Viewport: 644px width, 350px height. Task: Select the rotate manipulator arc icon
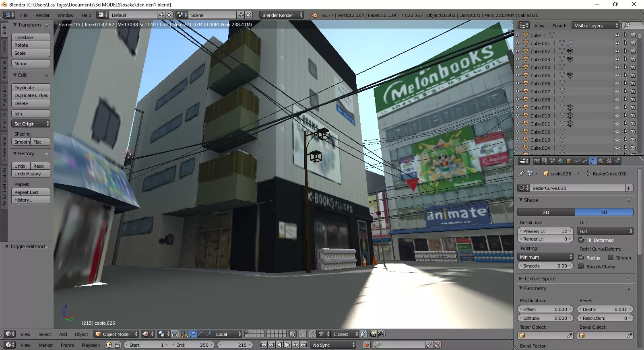(201, 334)
